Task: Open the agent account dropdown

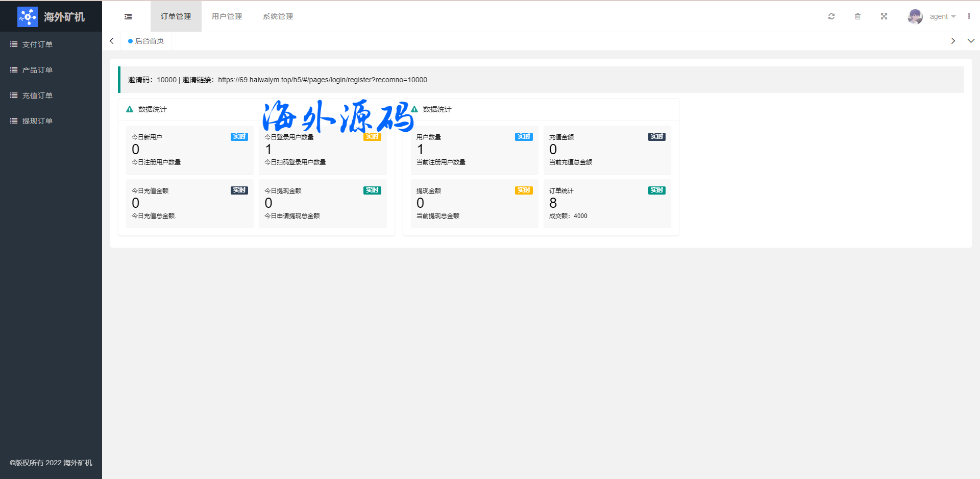Action: pyautogui.click(x=942, y=16)
